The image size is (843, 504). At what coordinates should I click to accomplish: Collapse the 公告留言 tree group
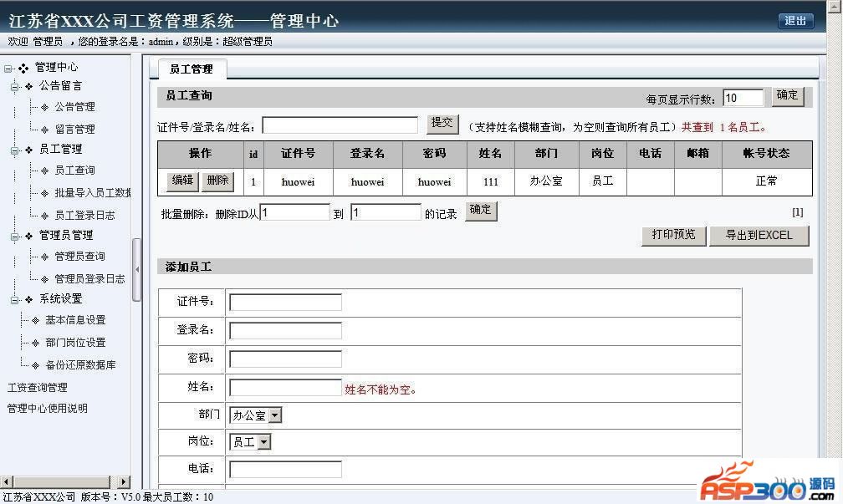point(15,87)
